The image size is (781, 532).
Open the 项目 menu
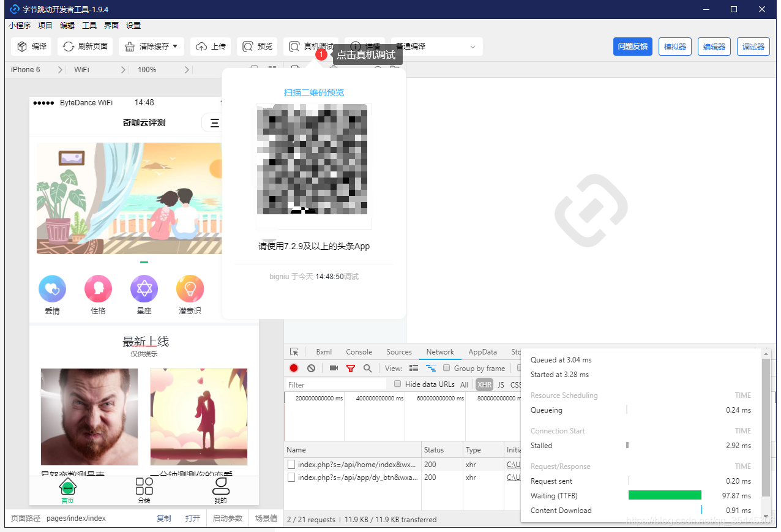[45, 26]
